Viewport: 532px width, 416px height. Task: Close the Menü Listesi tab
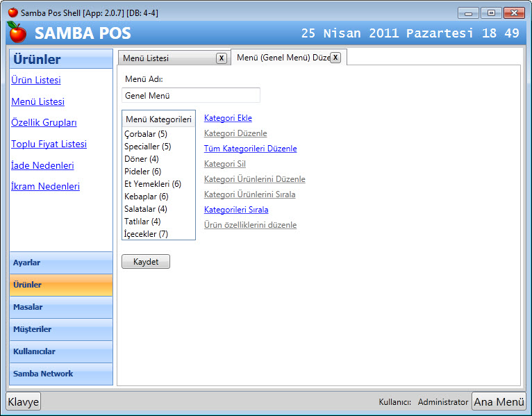(x=221, y=58)
